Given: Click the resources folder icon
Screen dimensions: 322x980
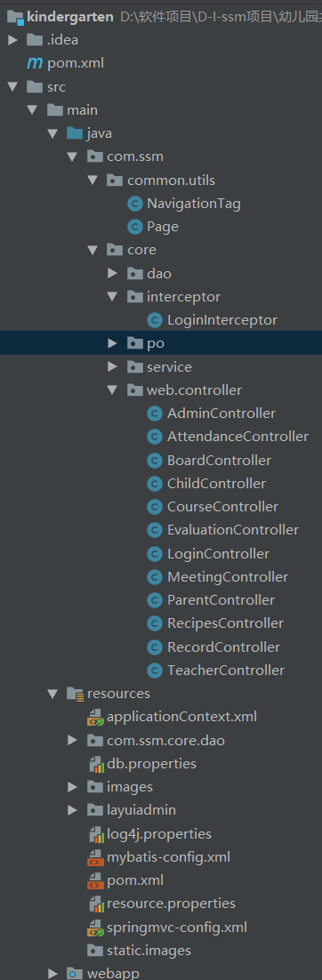Looking at the screenshot, I should [x=75, y=693].
